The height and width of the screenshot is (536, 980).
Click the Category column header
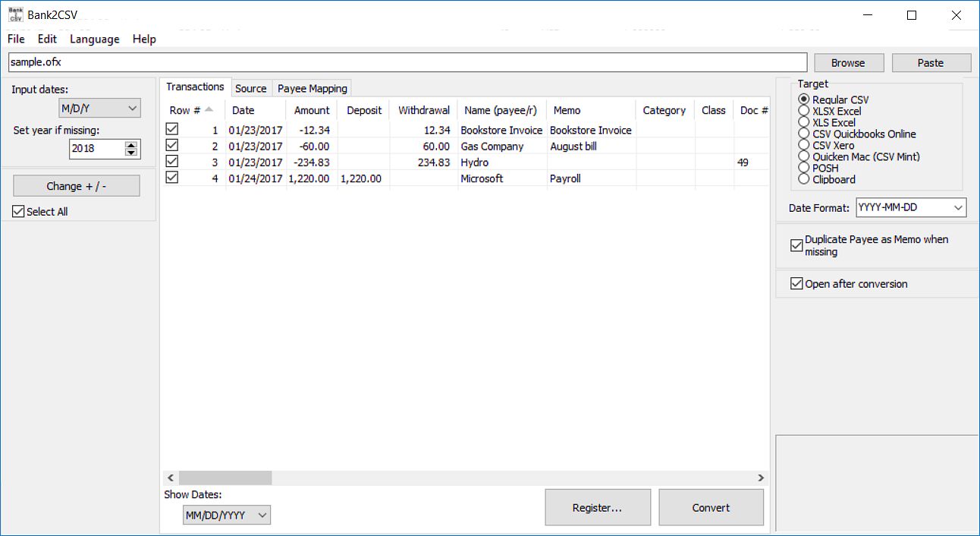665,110
